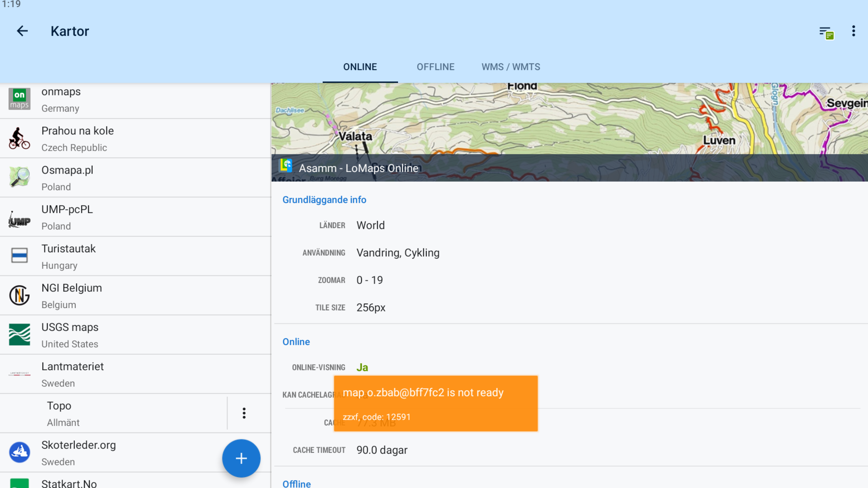Click the Online section header
The height and width of the screenshot is (488, 868).
click(296, 342)
